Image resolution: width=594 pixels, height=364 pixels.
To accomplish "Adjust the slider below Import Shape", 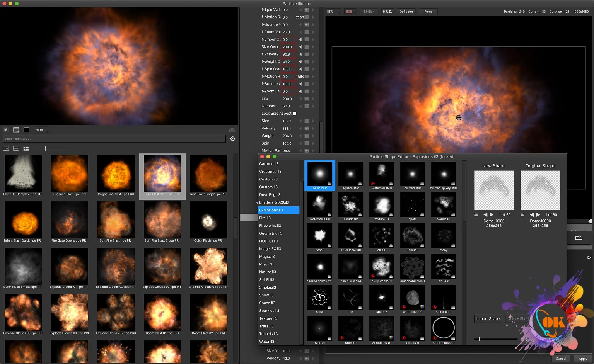I will (496, 339).
